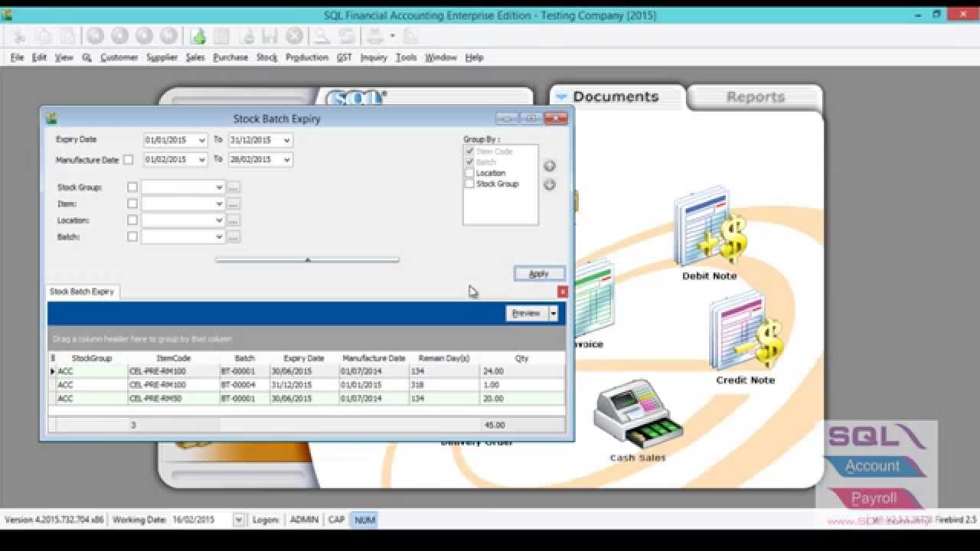
Task: Collapse the filter panel splitter bar
Action: (x=307, y=260)
